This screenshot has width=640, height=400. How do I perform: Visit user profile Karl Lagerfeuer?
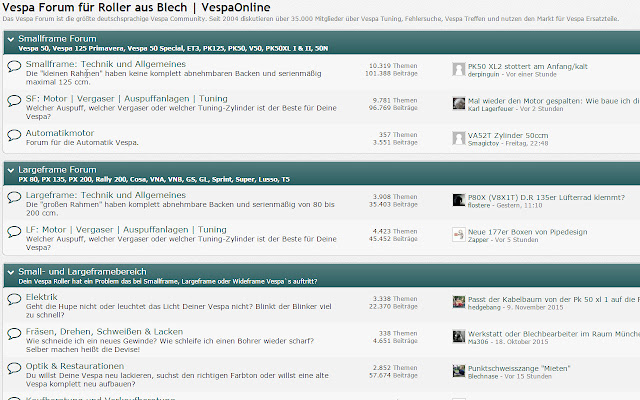click(x=491, y=109)
